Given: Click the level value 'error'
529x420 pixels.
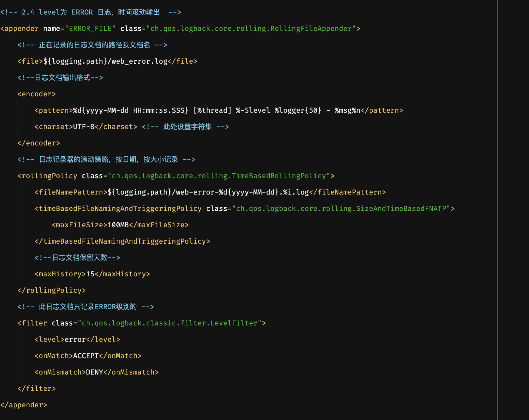Looking at the screenshot, I should [75, 339].
